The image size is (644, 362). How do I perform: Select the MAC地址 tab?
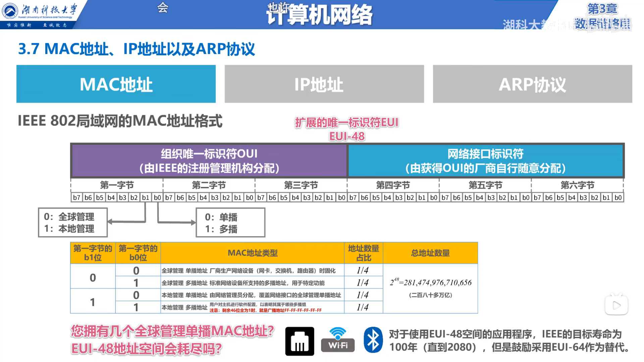click(116, 84)
